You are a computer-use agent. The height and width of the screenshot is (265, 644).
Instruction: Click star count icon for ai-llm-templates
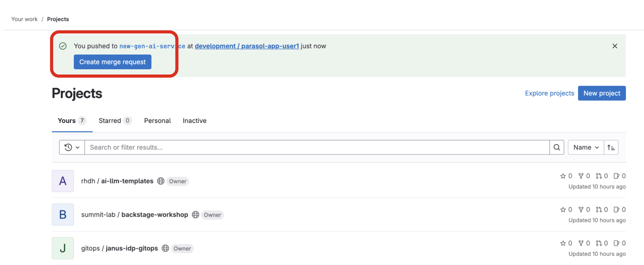pyautogui.click(x=563, y=176)
